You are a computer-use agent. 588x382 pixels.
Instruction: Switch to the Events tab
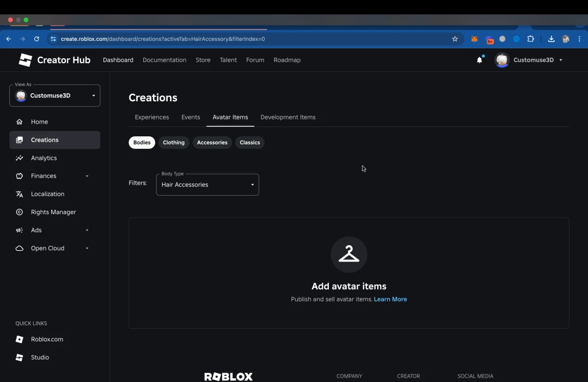[191, 117]
